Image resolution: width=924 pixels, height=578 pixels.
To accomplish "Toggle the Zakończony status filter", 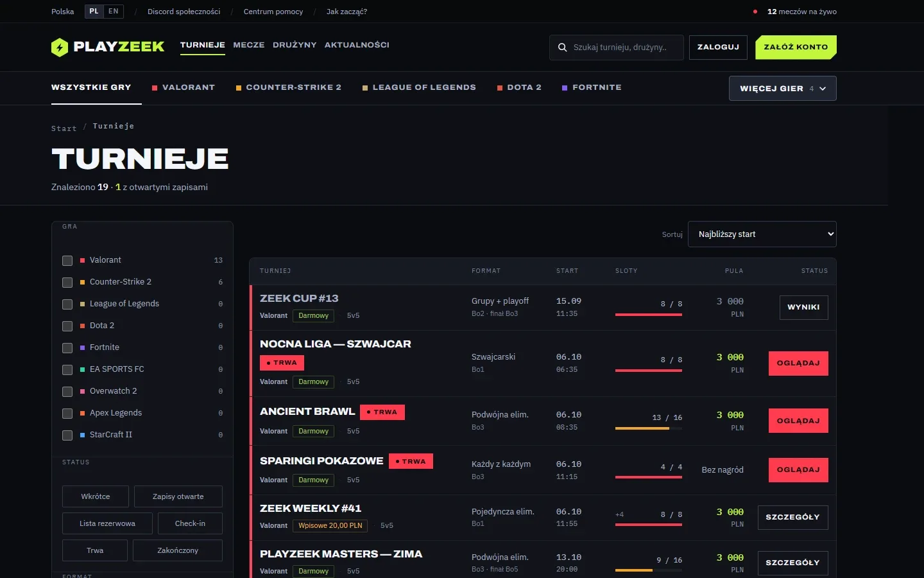I will click(x=178, y=550).
